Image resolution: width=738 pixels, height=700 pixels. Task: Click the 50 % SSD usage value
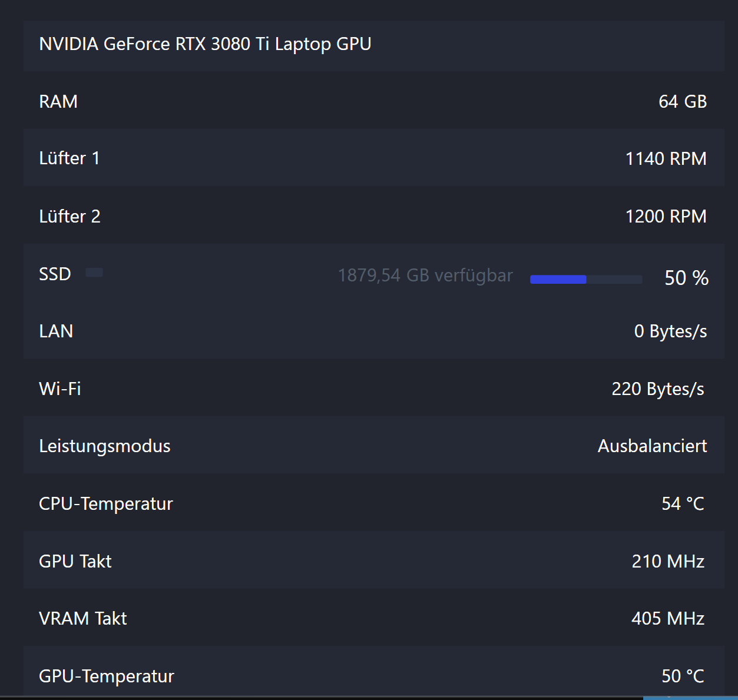coord(686,278)
